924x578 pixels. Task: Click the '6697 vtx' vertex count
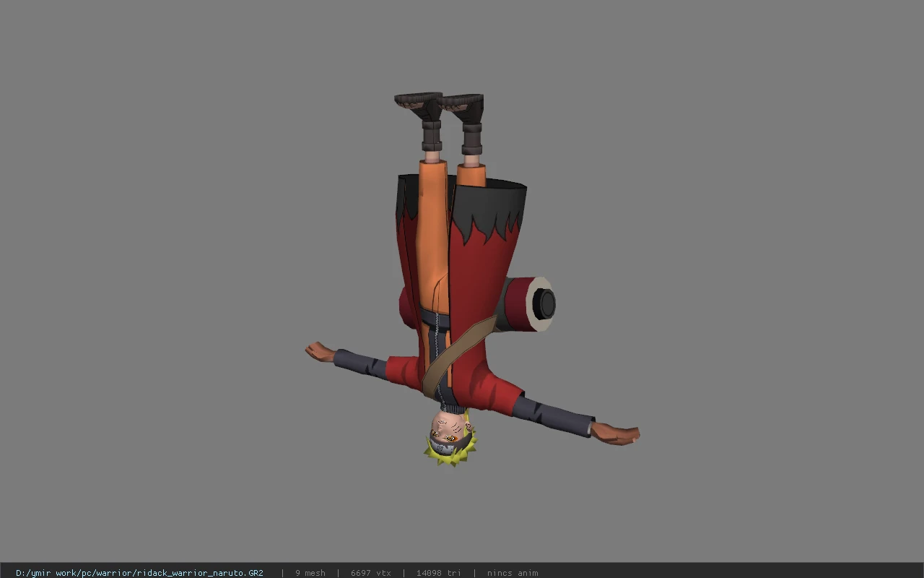tap(371, 573)
